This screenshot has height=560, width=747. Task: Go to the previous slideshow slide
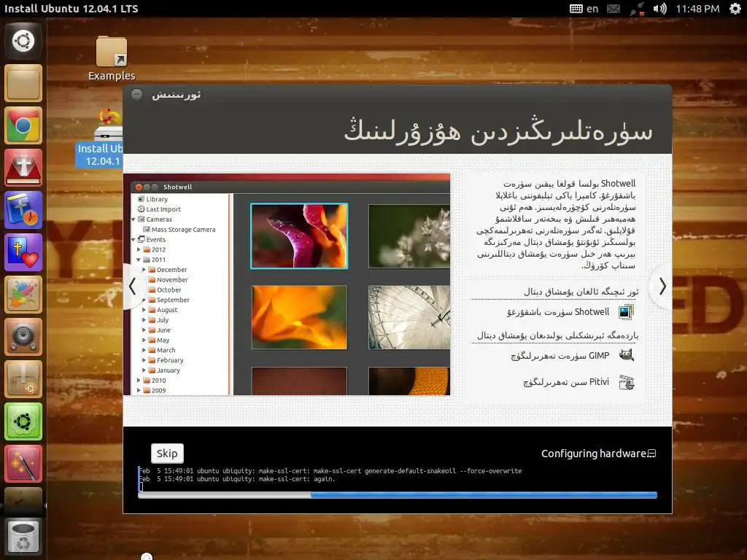tap(132, 287)
